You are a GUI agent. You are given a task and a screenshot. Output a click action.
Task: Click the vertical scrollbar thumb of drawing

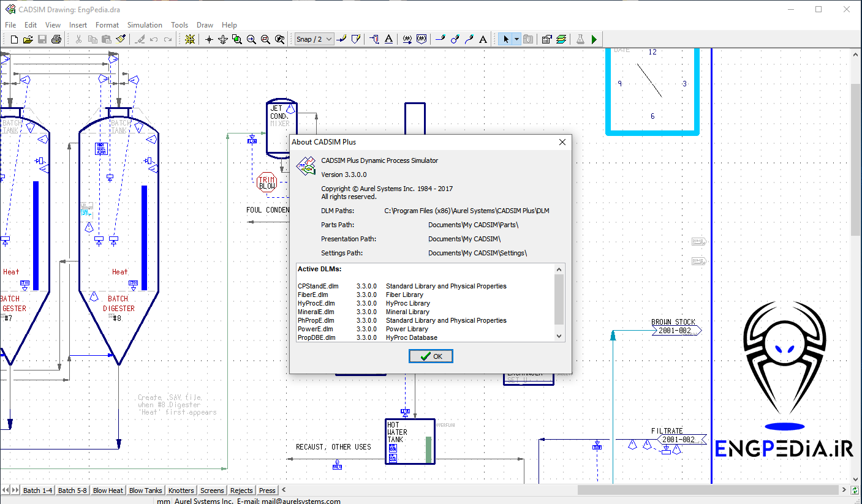(855, 160)
